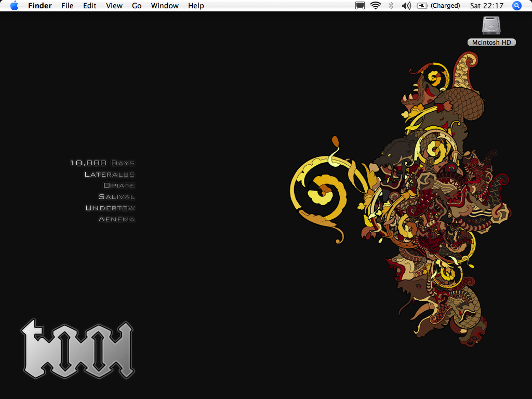532x399 pixels.
Task: Click the Bluetooth status icon
Action: (391, 6)
